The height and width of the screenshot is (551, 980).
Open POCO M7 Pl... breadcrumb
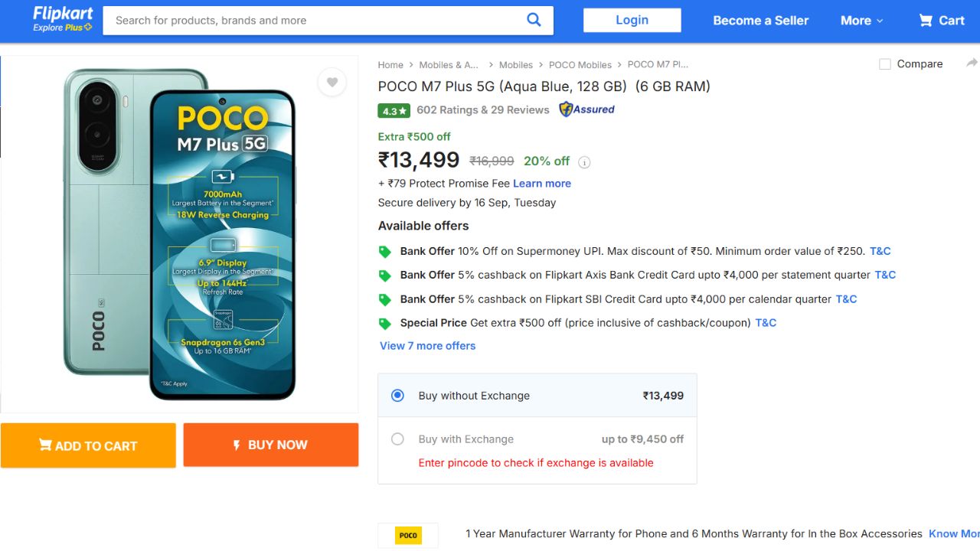[658, 64]
